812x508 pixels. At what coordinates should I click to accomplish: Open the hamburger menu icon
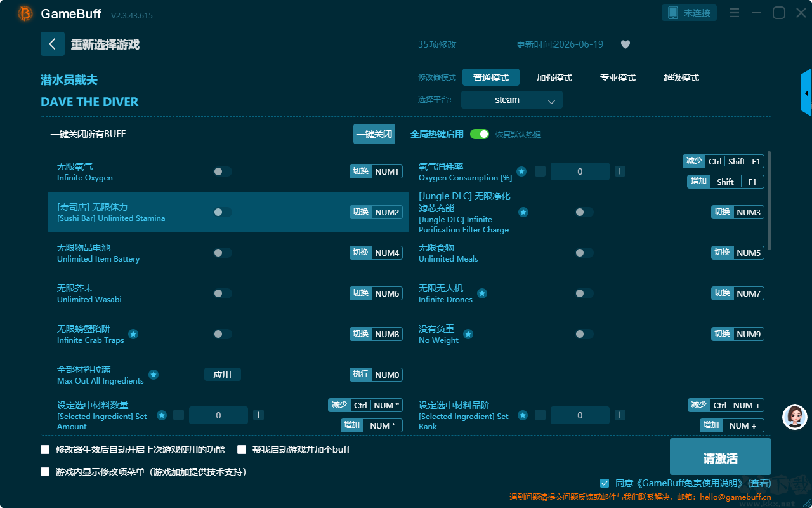point(734,13)
